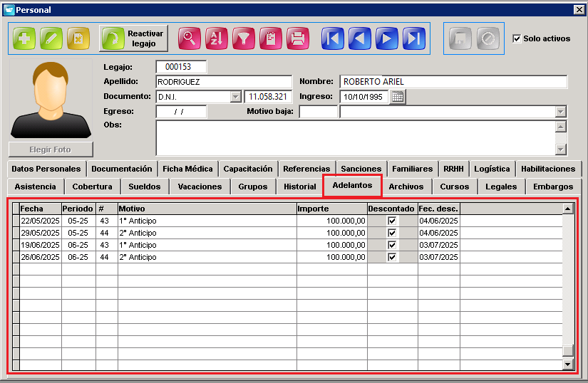
Task: Click the green pencil edit icon
Action: click(51, 38)
